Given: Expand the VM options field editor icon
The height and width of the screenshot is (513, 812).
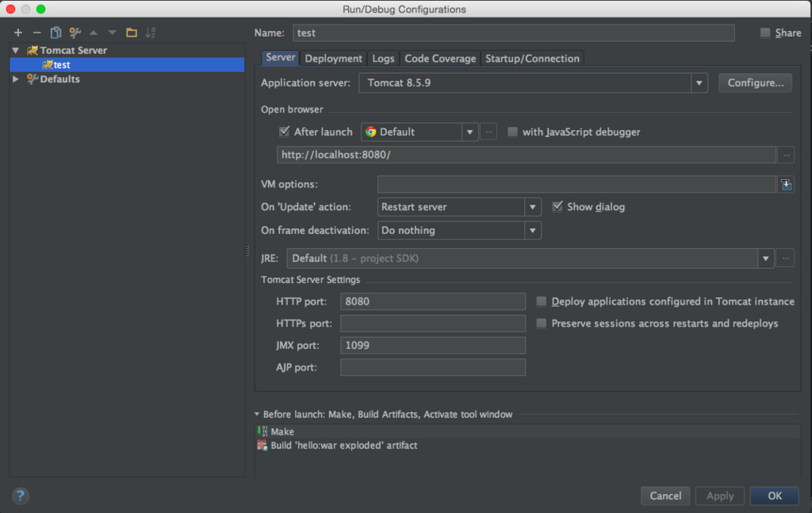Looking at the screenshot, I should 786,184.
